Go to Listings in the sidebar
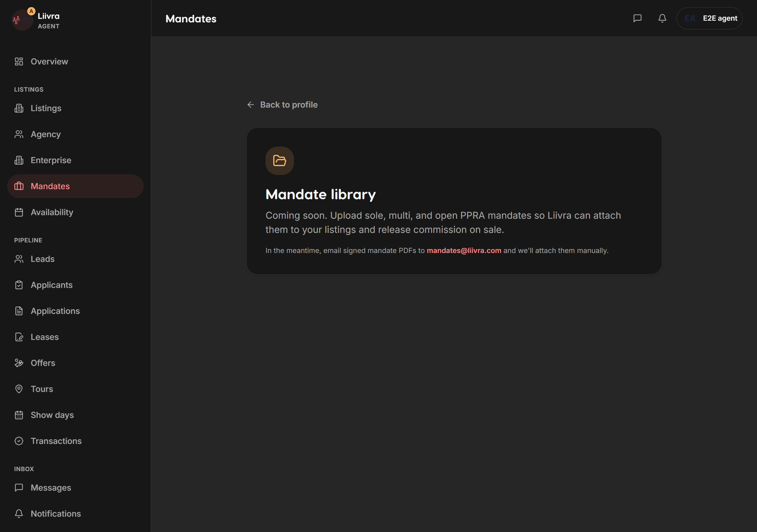This screenshot has width=757, height=532. click(75, 108)
